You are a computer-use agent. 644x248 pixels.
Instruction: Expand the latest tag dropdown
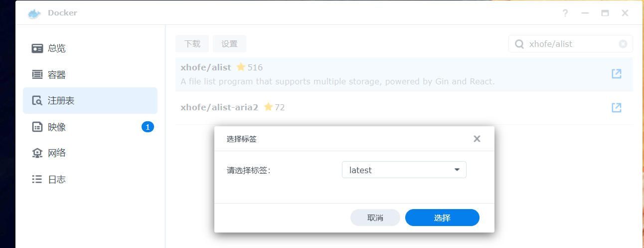404,170
